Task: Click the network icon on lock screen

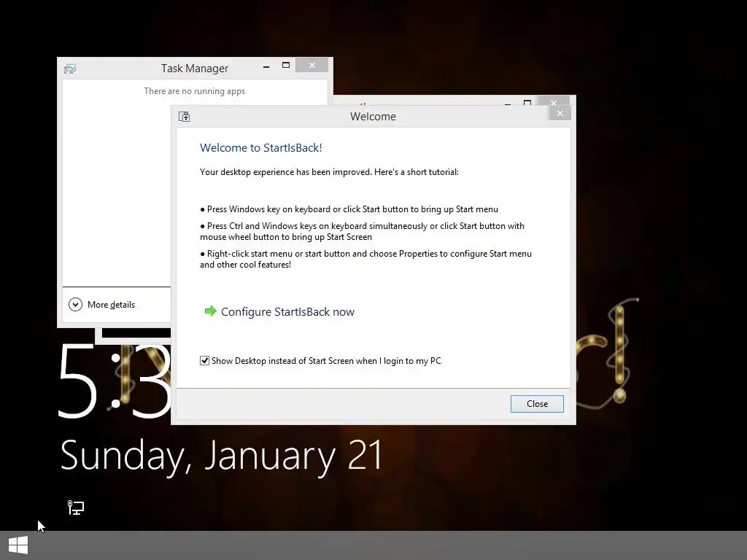Action: point(75,507)
